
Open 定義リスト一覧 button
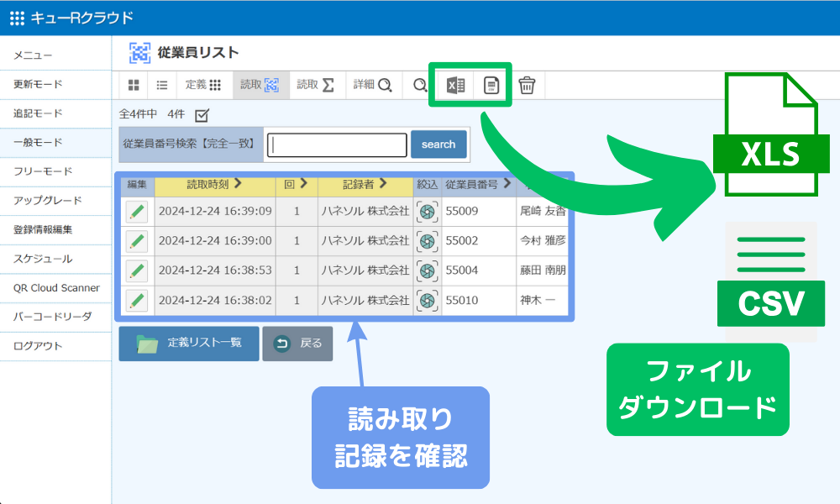[189, 344]
